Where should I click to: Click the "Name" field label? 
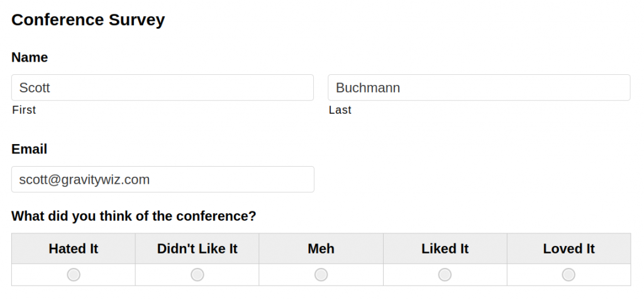tap(30, 58)
